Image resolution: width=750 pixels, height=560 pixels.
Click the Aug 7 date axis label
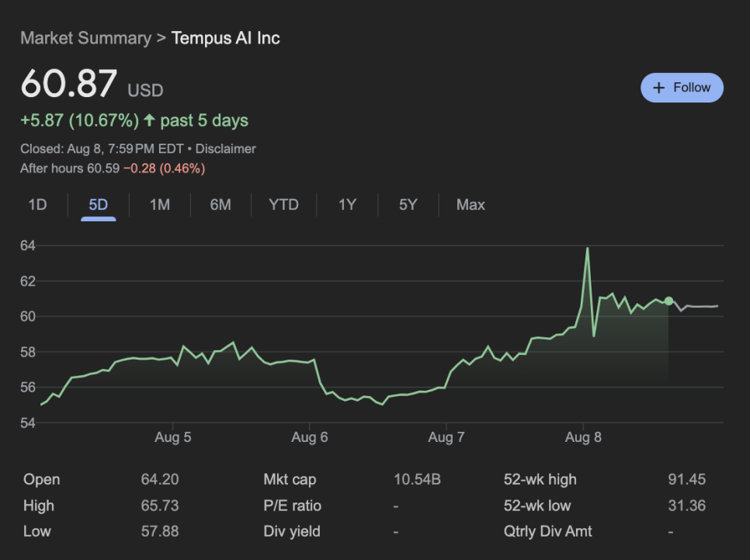446,437
